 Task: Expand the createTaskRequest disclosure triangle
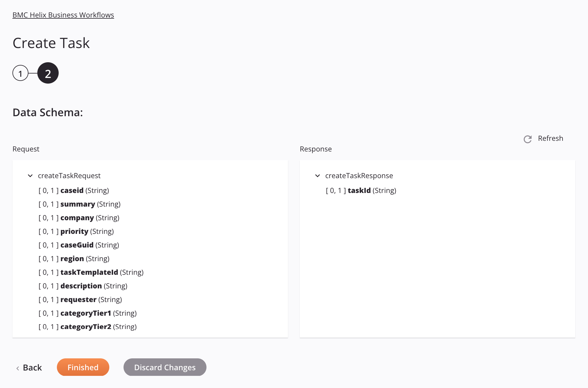tap(31, 175)
